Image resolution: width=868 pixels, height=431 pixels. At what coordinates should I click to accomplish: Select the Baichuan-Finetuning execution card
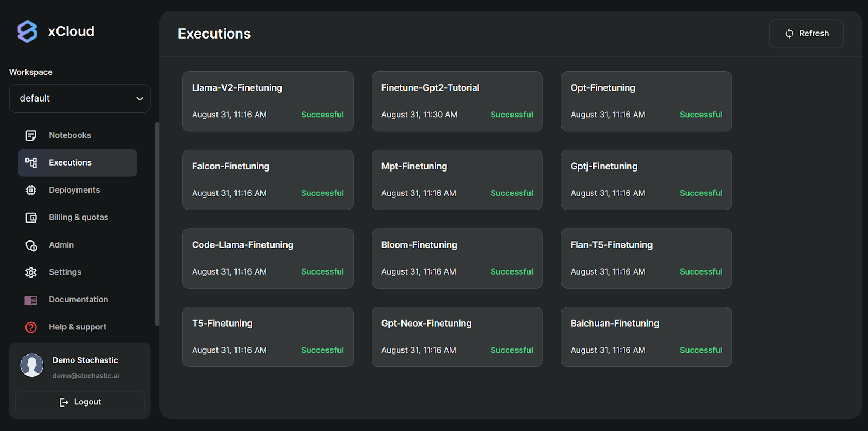(x=646, y=337)
